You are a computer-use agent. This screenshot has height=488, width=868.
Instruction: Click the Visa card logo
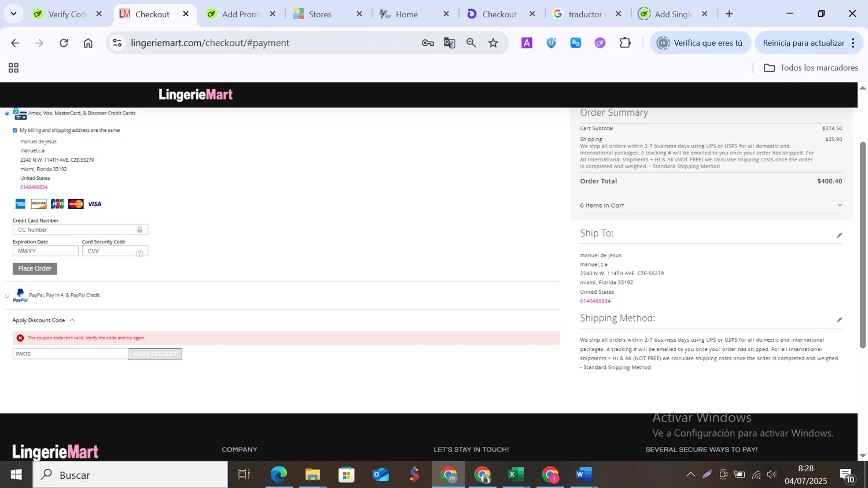[x=94, y=204]
